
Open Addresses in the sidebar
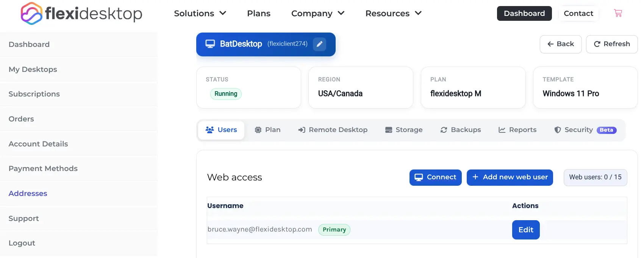[79, 193]
